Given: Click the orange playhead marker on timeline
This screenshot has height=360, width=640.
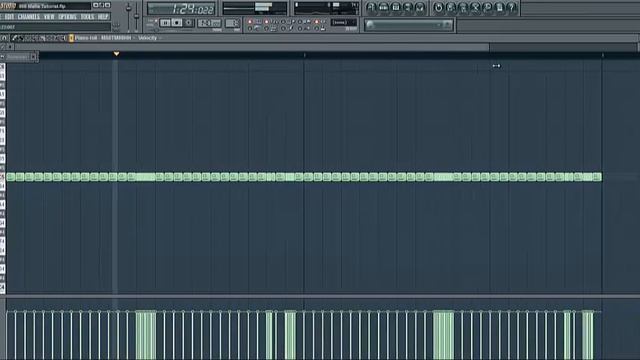Looking at the screenshot, I should (x=117, y=54).
